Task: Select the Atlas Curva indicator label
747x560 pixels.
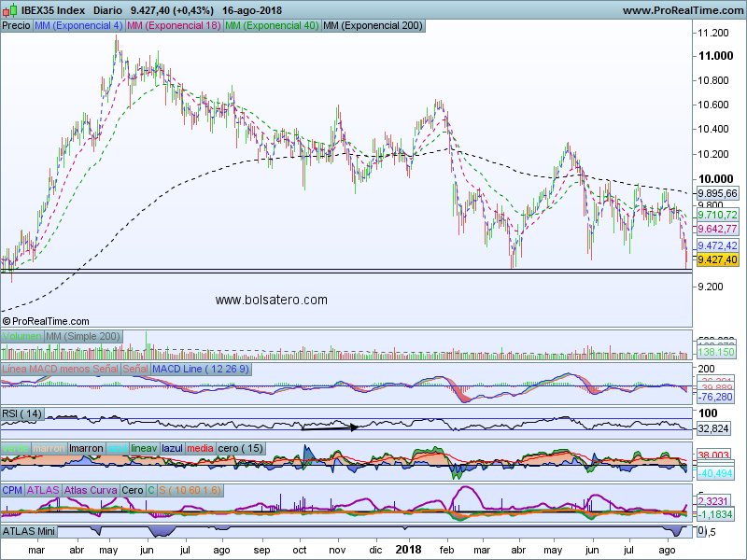Action: pyautogui.click(x=92, y=489)
